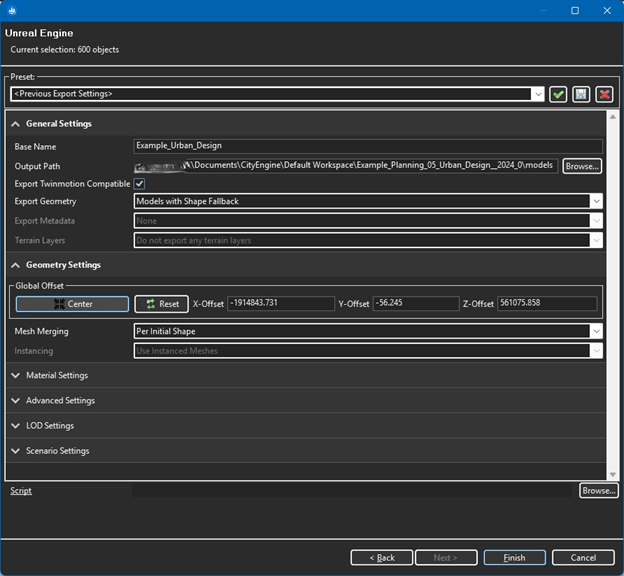This screenshot has width=624, height=576.
Task: Browse for a Script file
Action: (x=599, y=490)
